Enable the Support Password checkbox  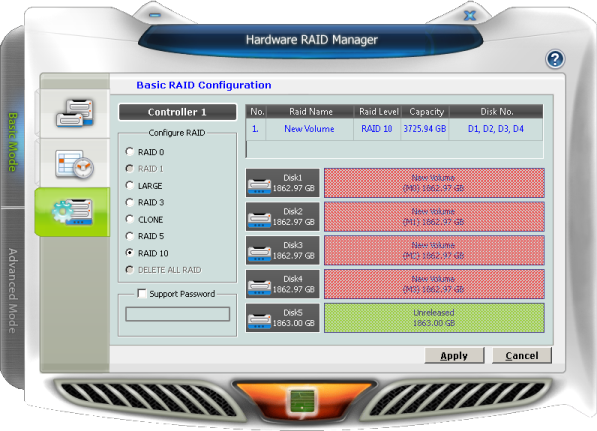point(142,293)
